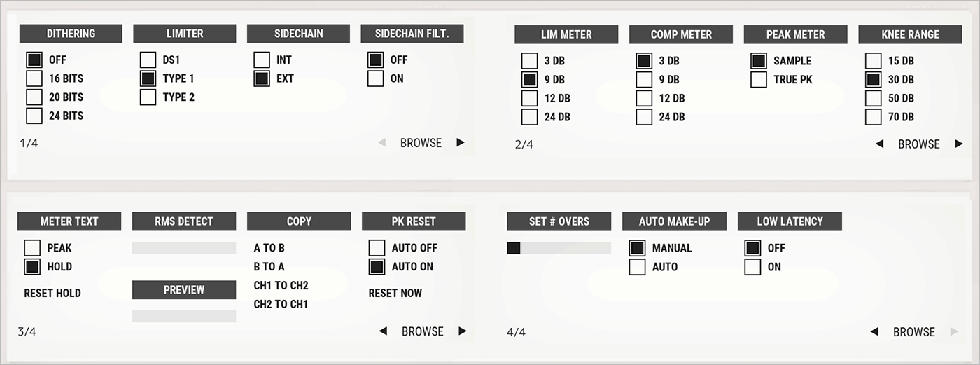Copy settings A TO B
This screenshot has height=365, width=980.
click(269, 248)
